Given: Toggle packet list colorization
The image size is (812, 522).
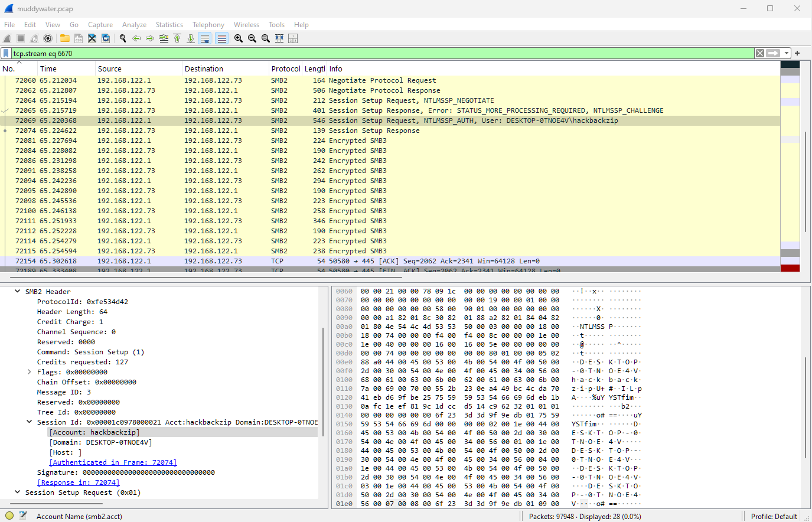Looking at the screenshot, I should 222,38.
